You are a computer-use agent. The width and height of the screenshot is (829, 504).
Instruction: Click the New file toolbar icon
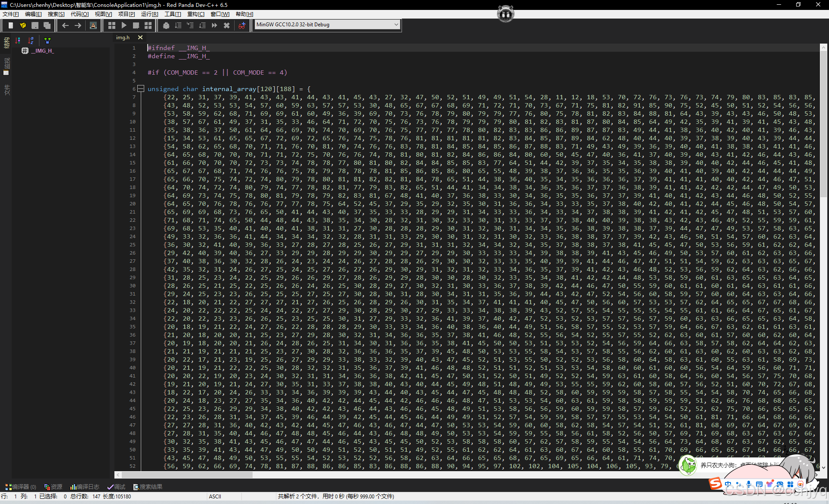pos(11,25)
